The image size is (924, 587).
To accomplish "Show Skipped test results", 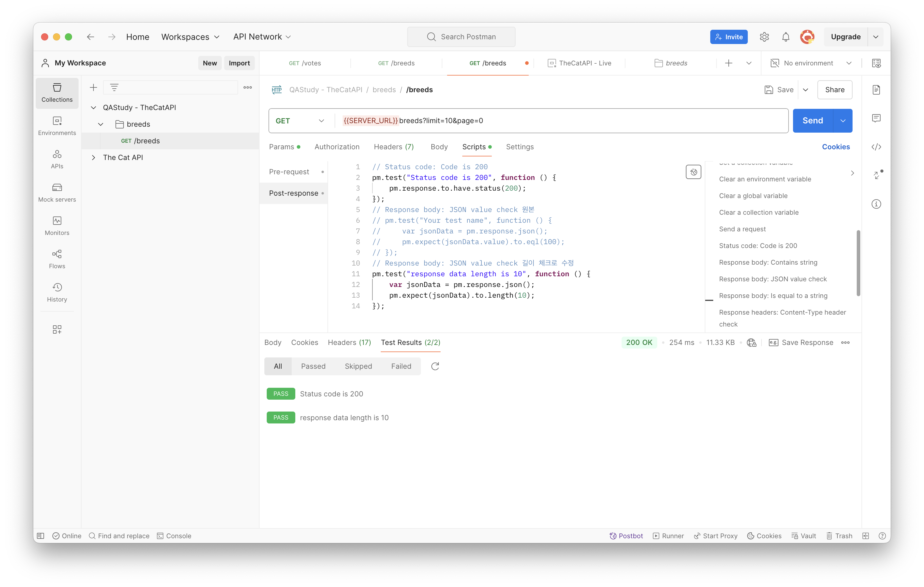I will [358, 366].
